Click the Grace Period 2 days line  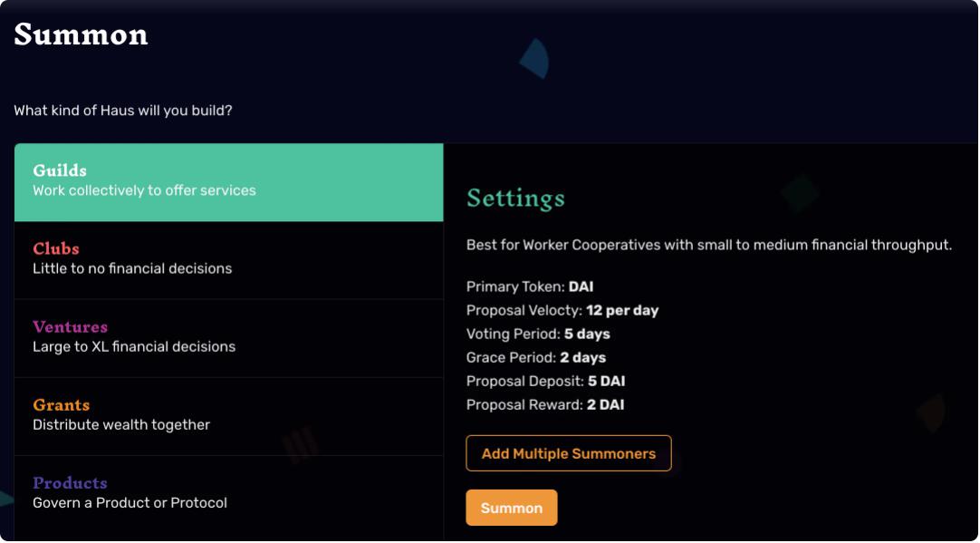pos(536,358)
